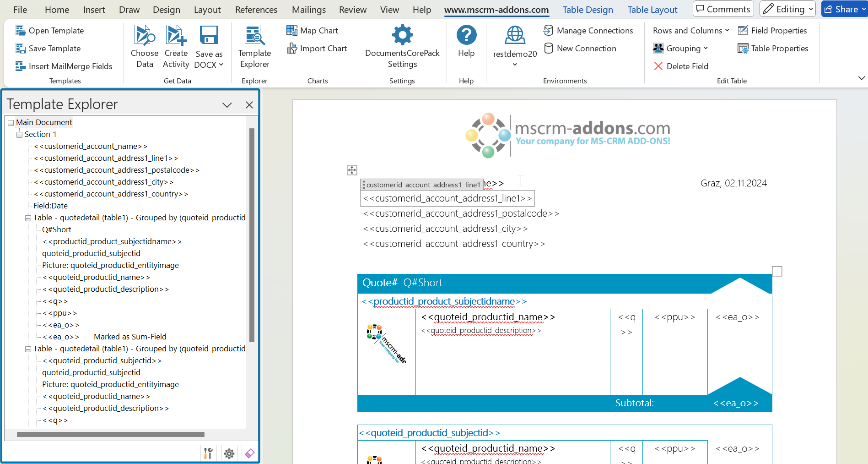Switch to the Table Design tab

587,9
